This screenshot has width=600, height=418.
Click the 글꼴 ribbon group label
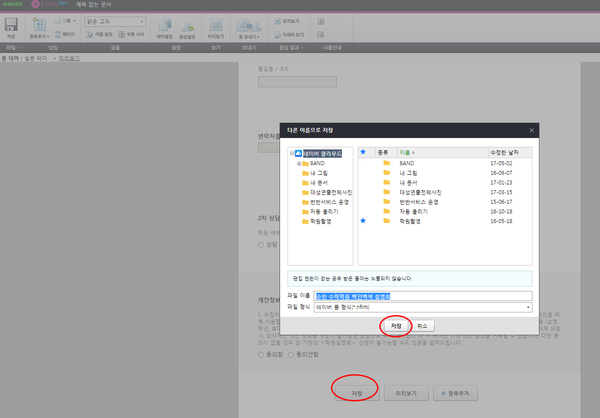coord(115,48)
